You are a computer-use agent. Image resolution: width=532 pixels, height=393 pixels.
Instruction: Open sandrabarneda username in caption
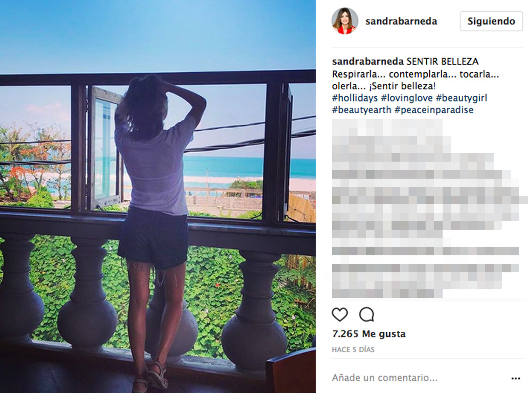368,62
